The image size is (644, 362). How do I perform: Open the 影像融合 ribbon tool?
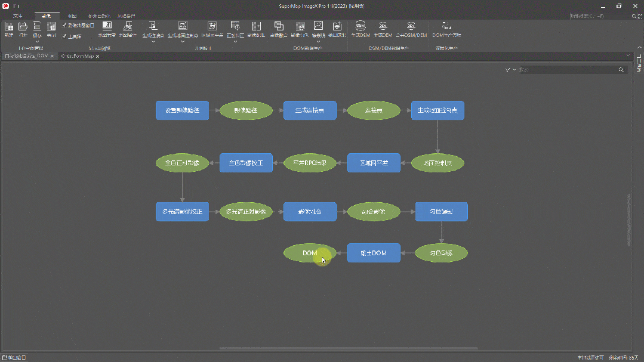coord(279,29)
